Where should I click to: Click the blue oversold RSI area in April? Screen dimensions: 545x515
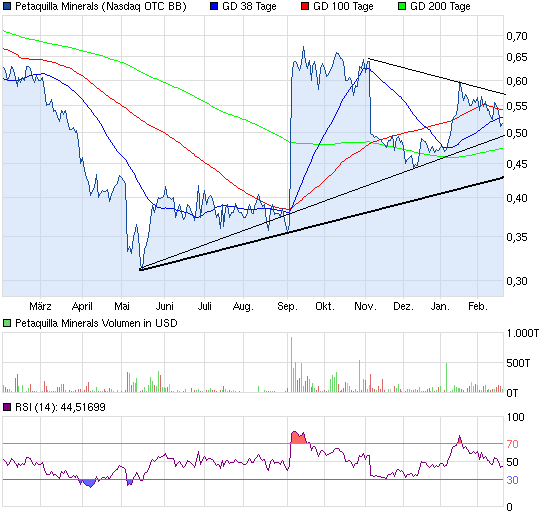[89, 483]
